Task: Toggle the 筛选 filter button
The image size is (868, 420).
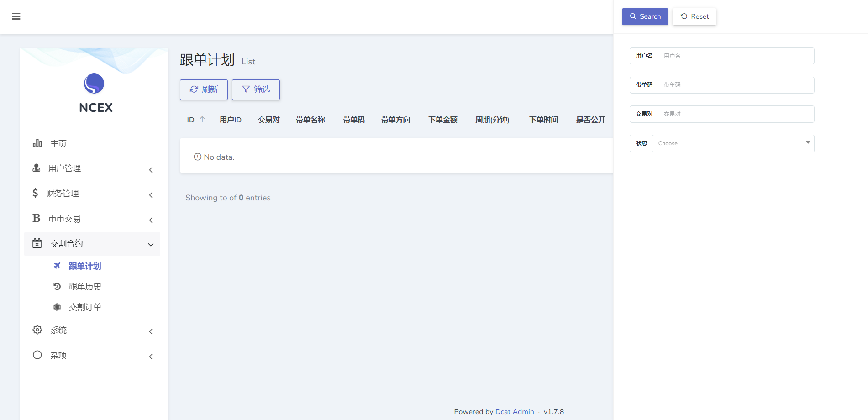Action: 256,89
